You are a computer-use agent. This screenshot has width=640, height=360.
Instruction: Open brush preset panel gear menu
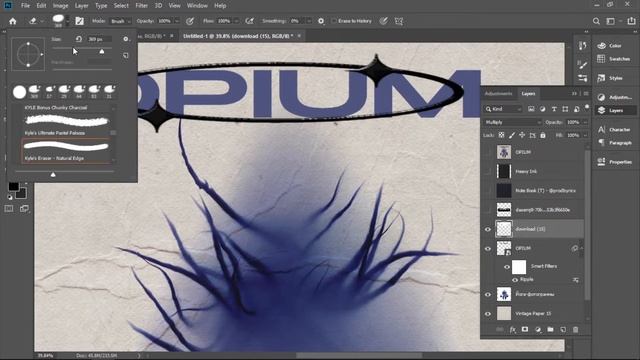click(x=126, y=39)
